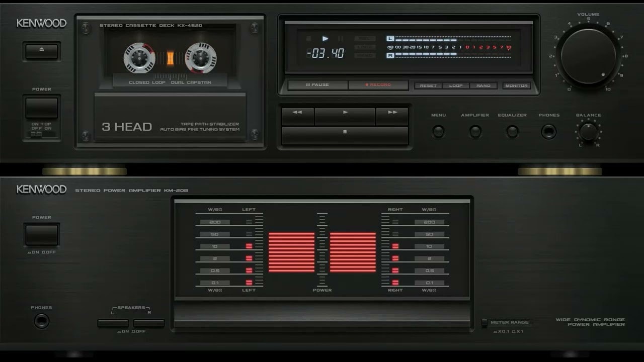Click the BALANCE knob
The height and width of the screenshot is (362, 644).
[x=588, y=132]
